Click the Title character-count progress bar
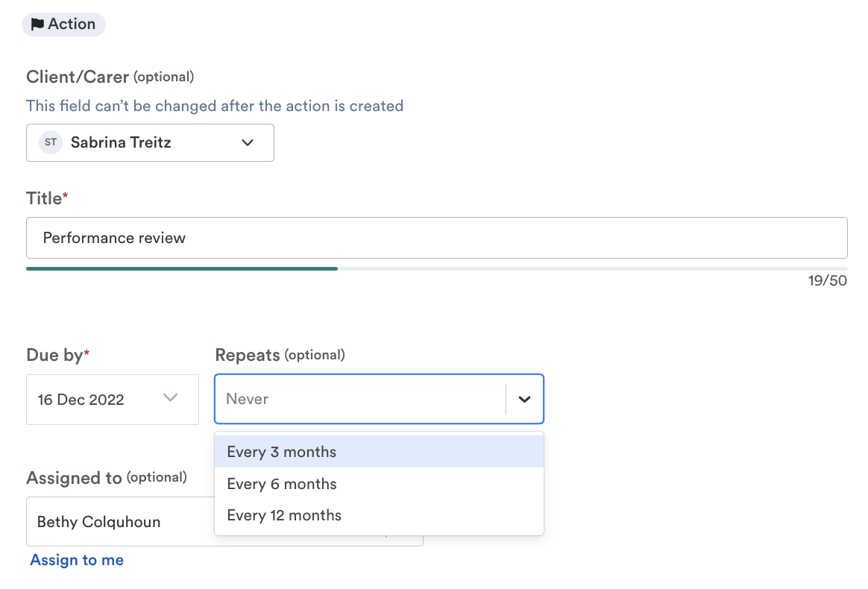868x589 pixels. [436, 268]
